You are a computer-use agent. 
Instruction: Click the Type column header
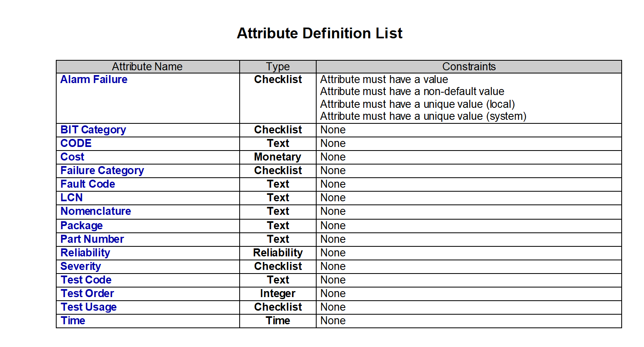click(278, 67)
